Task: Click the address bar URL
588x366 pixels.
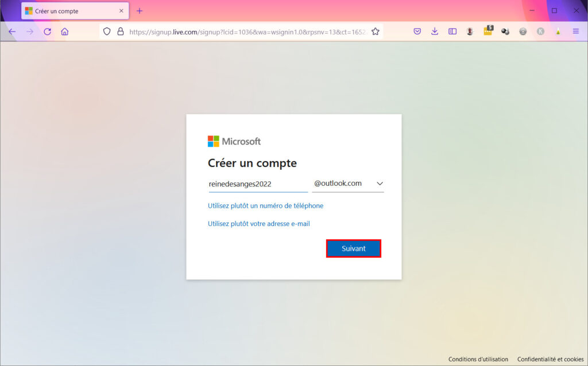Action: click(x=247, y=32)
